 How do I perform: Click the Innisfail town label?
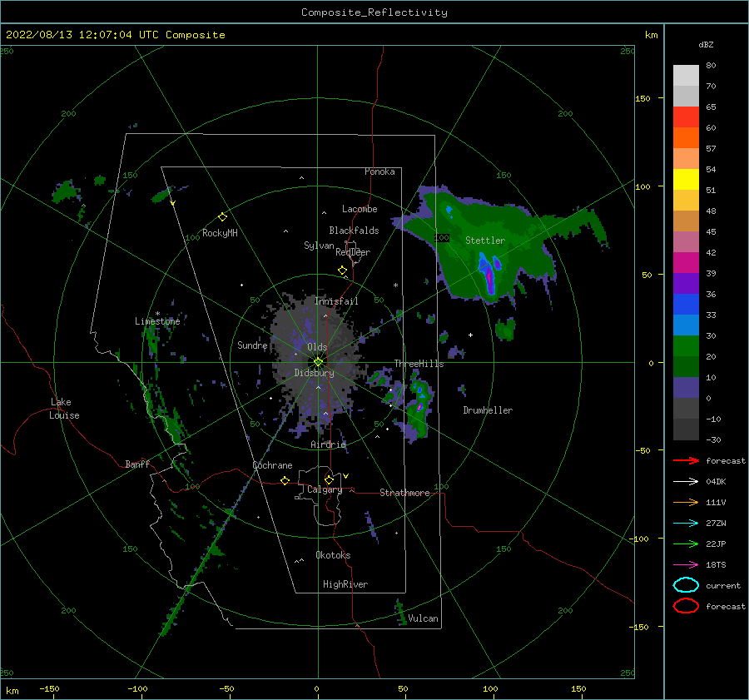(336, 301)
